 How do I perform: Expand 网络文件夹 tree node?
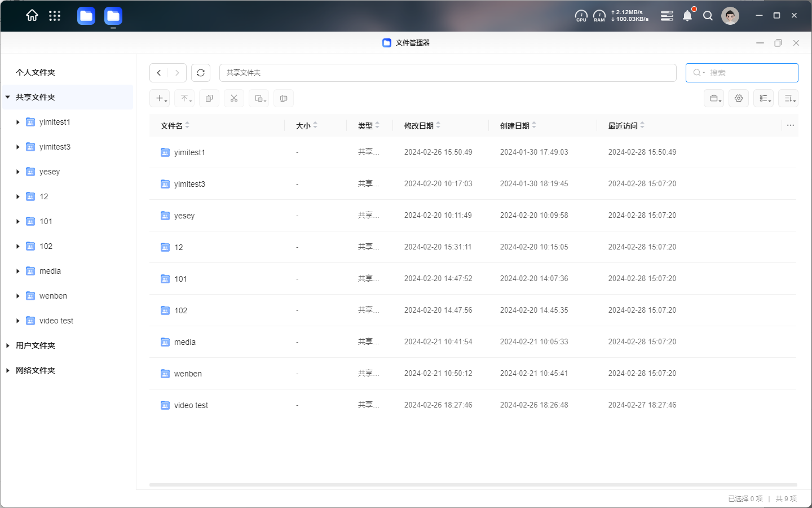(x=8, y=370)
